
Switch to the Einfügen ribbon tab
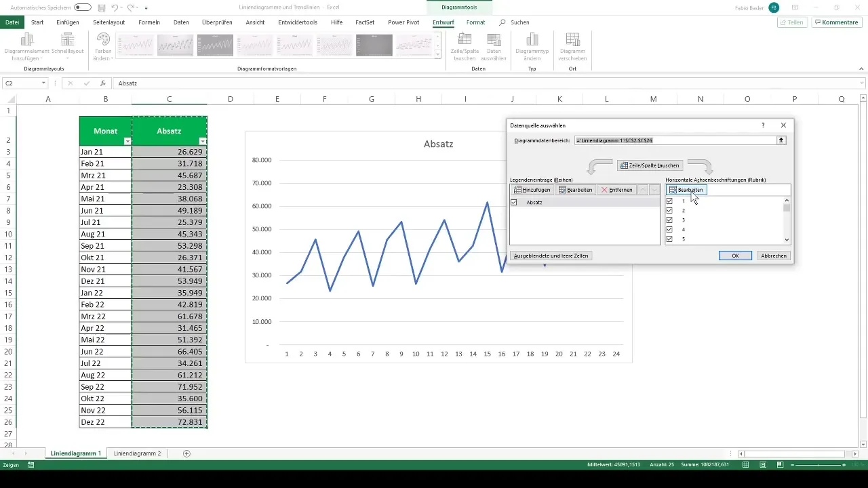click(x=68, y=22)
